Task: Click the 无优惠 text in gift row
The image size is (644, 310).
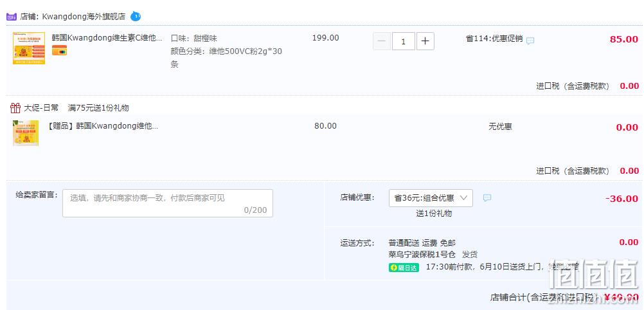Action: point(500,127)
